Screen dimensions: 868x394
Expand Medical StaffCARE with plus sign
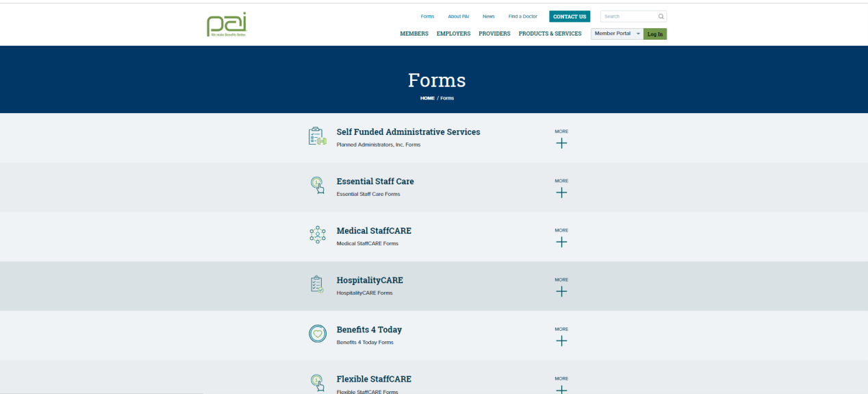561,242
